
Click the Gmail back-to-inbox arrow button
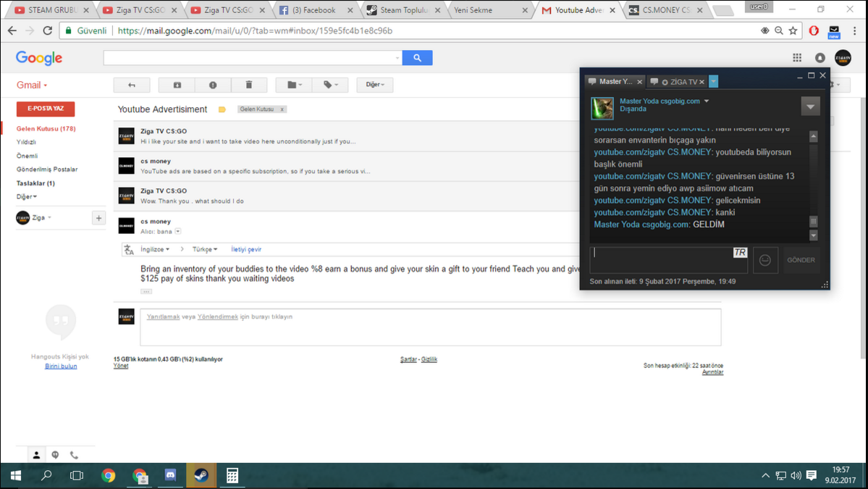(x=132, y=85)
